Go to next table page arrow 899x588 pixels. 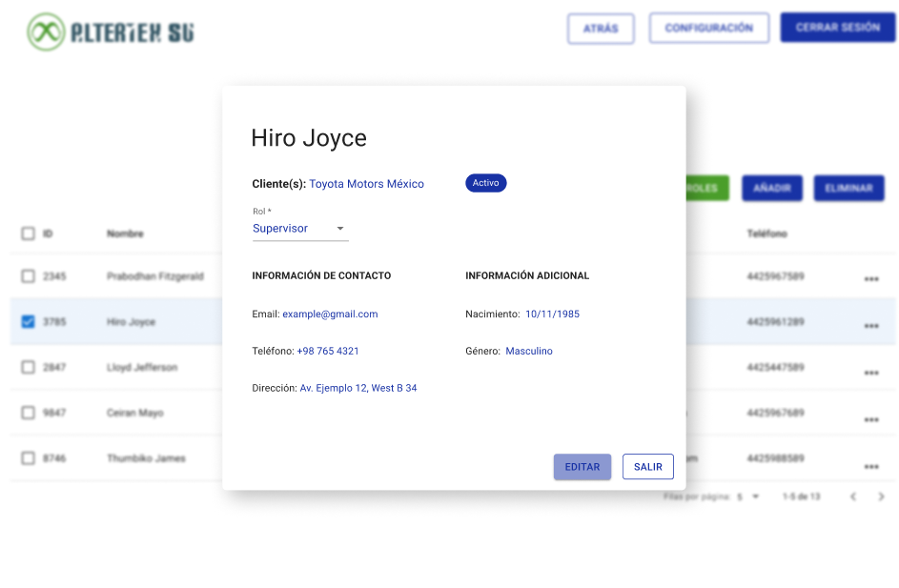pyautogui.click(x=881, y=497)
